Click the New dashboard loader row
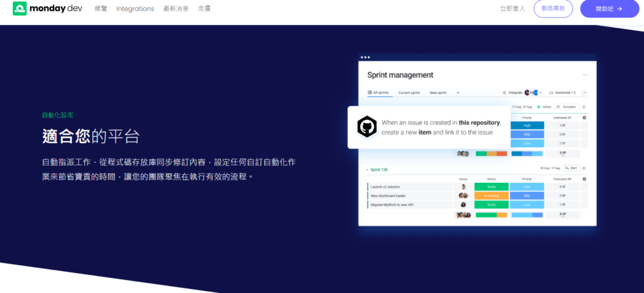Screen dimensions: 644x293 point(409,196)
